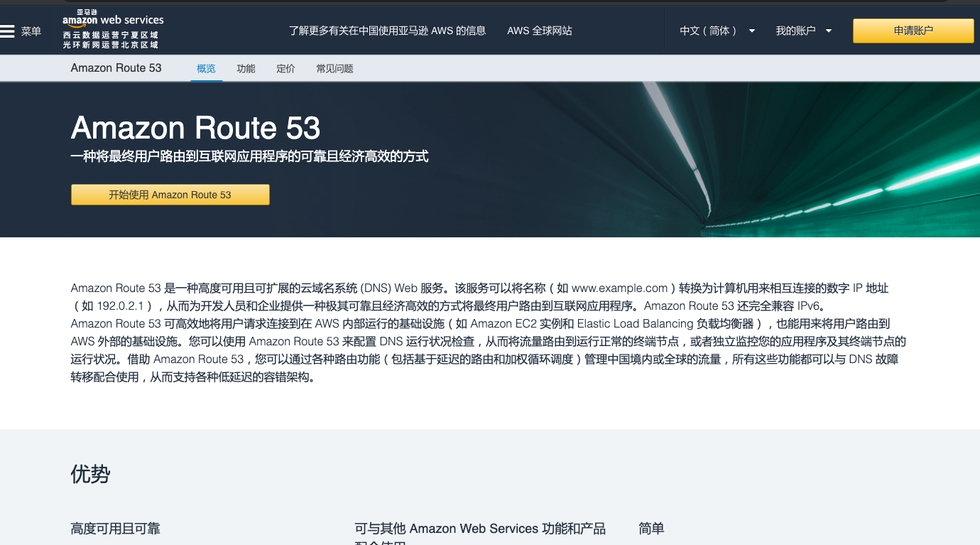980x545 pixels.
Task: Click the 高度可用且可靠 heading
Action: pyautogui.click(x=116, y=529)
